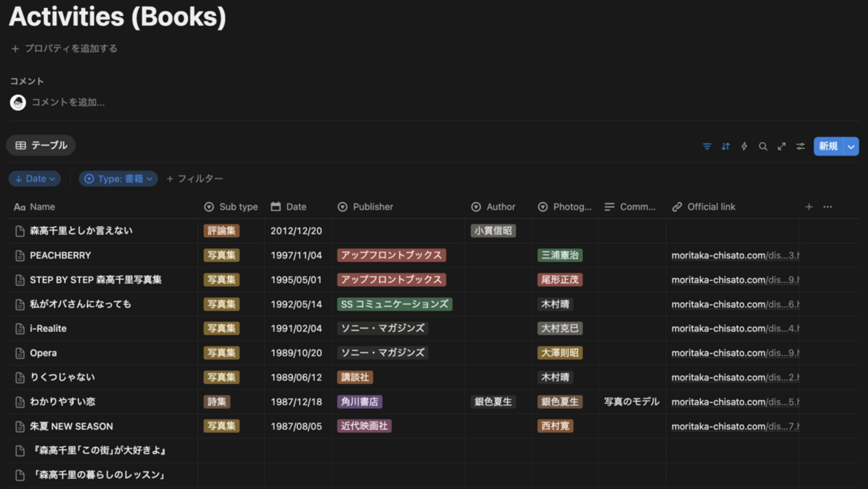The image size is (868, 489).
Task: Open the three-dot column options menu
Action: [828, 207]
